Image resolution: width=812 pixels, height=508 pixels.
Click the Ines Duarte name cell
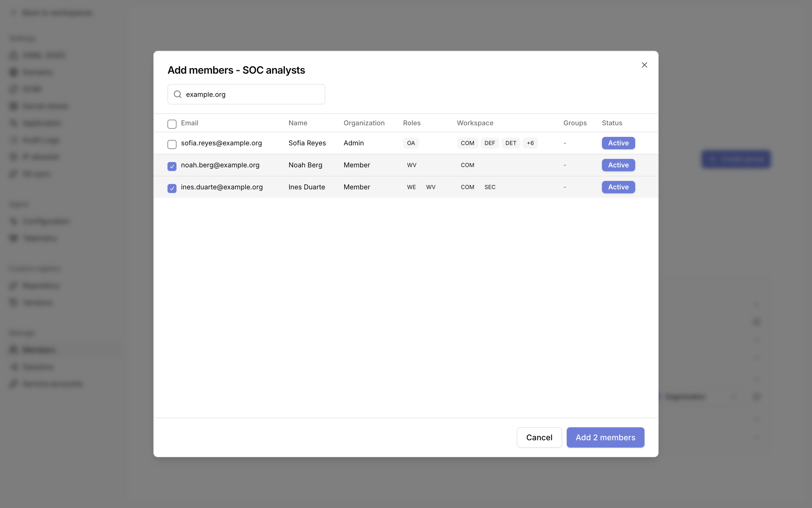pos(307,187)
